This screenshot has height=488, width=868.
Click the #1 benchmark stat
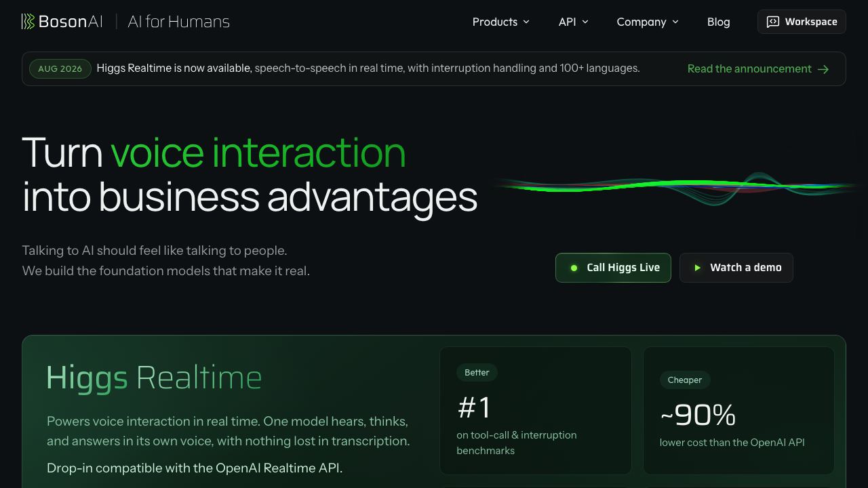click(x=474, y=407)
